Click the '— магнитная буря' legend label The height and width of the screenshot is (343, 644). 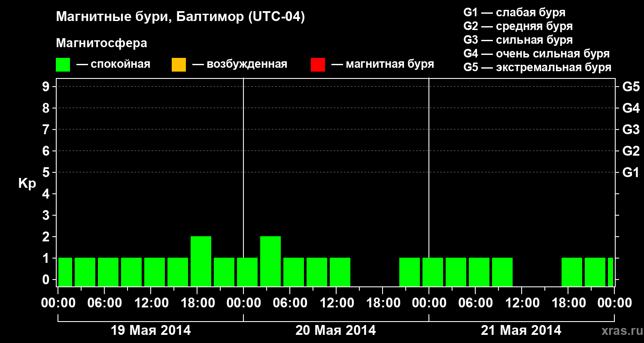(383, 65)
